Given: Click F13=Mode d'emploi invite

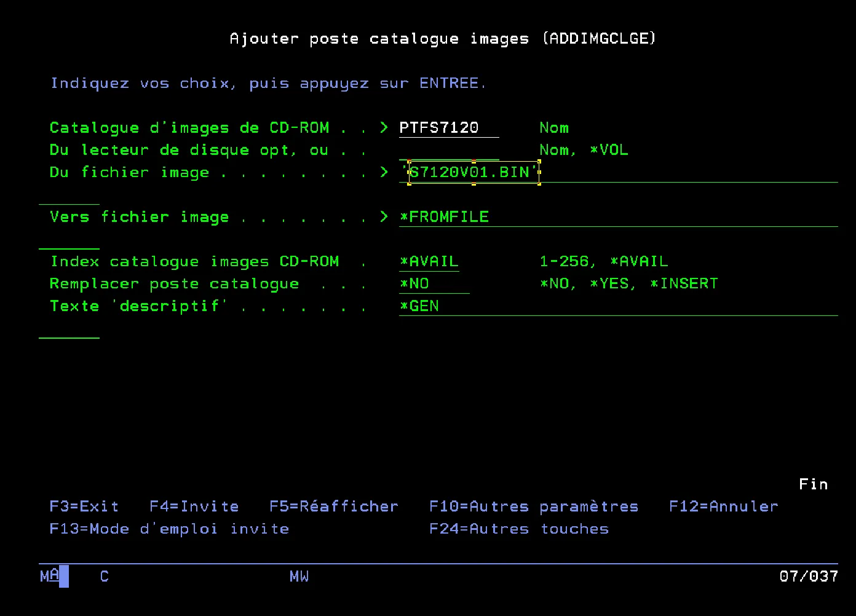Looking at the screenshot, I should (169, 529).
